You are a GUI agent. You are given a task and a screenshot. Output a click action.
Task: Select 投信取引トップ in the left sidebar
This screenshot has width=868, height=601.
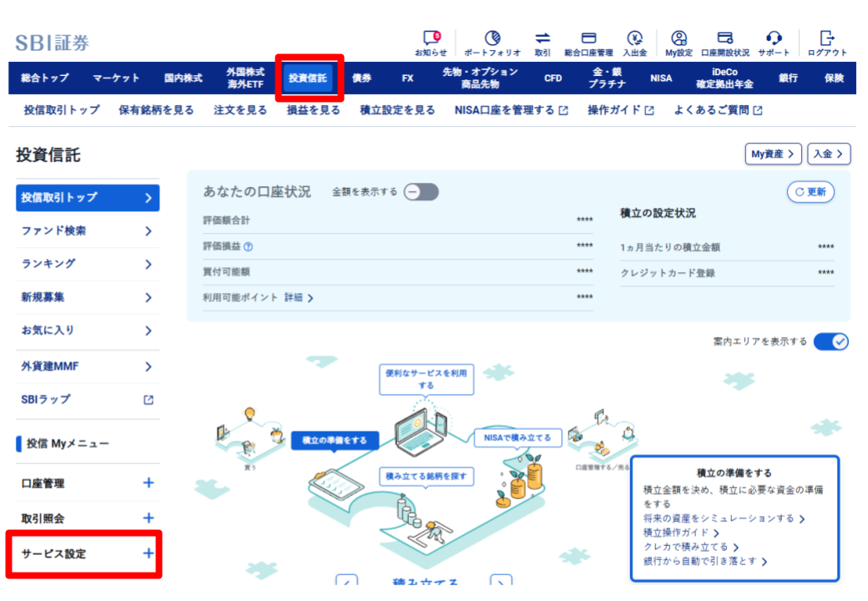(88, 198)
